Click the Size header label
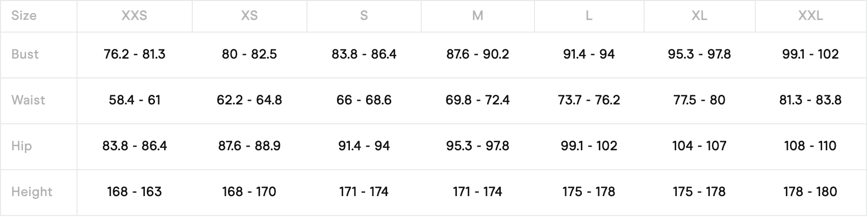The image size is (868, 217). (x=24, y=16)
